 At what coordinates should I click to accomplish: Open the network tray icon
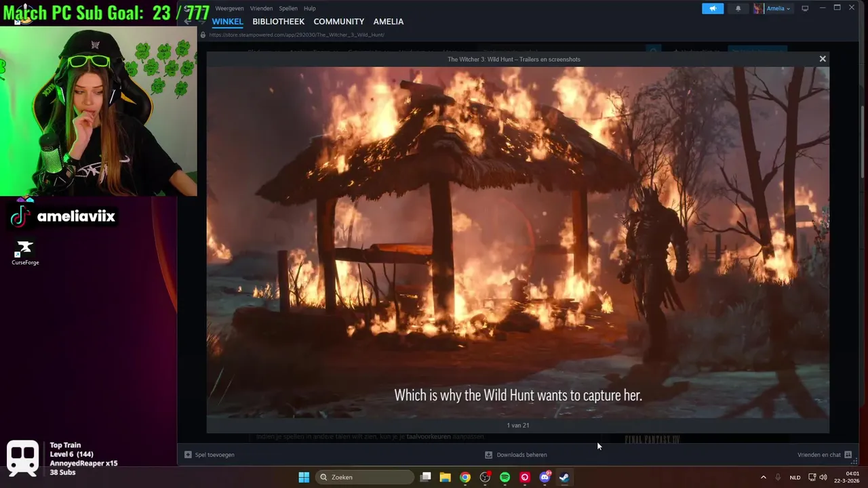(812, 477)
